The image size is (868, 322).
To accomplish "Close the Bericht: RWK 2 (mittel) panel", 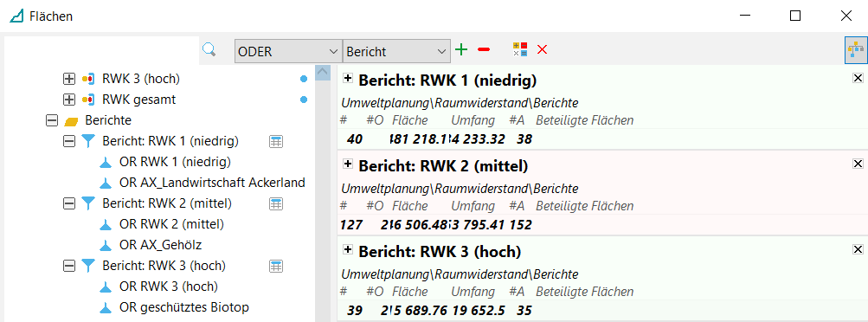I will [x=858, y=164].
